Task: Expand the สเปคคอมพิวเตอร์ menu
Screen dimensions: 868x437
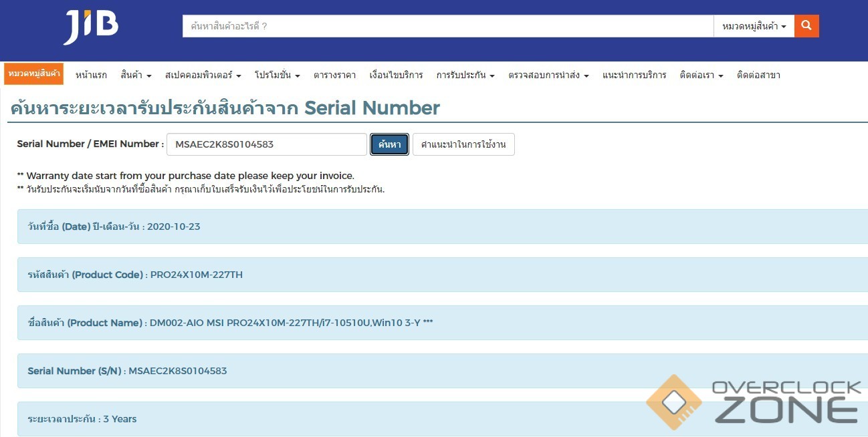Action: [x=203, y=75]
